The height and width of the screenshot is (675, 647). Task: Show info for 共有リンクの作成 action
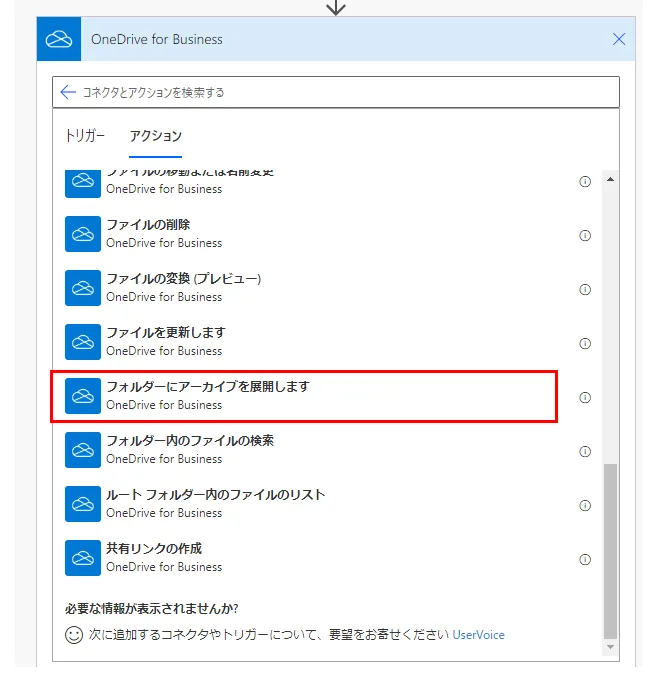[x=585, y=560]
